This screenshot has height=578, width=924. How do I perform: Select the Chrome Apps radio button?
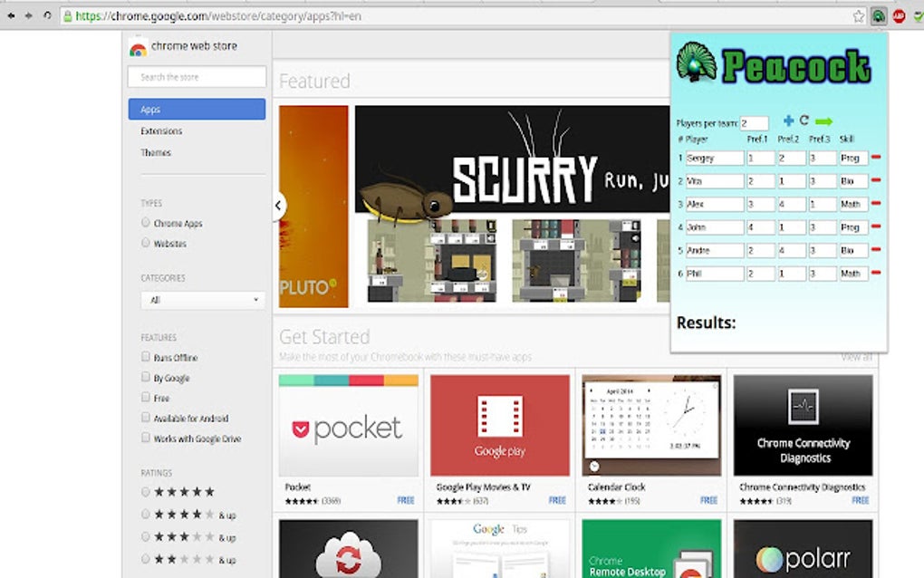point(146,223)
